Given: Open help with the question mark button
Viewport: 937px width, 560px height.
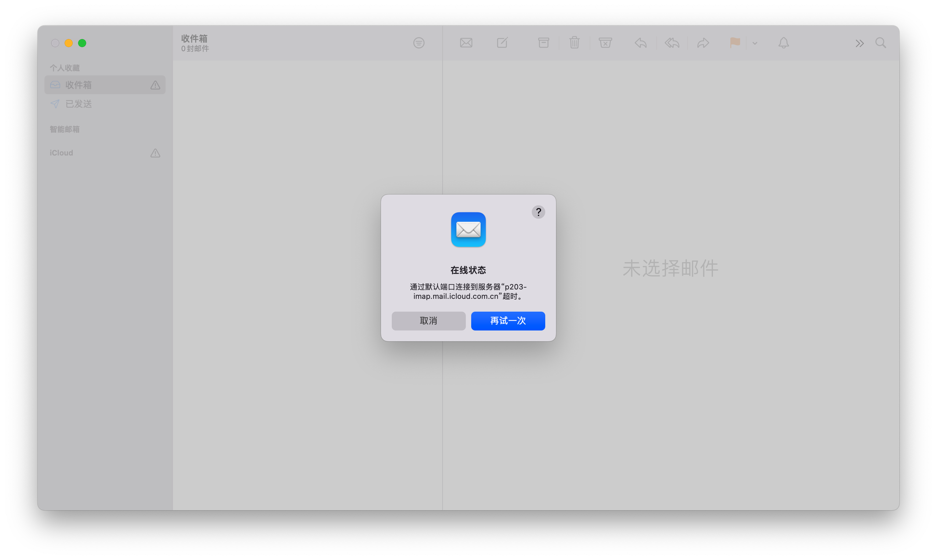Looking at the screenshot, I should point(538,212).
